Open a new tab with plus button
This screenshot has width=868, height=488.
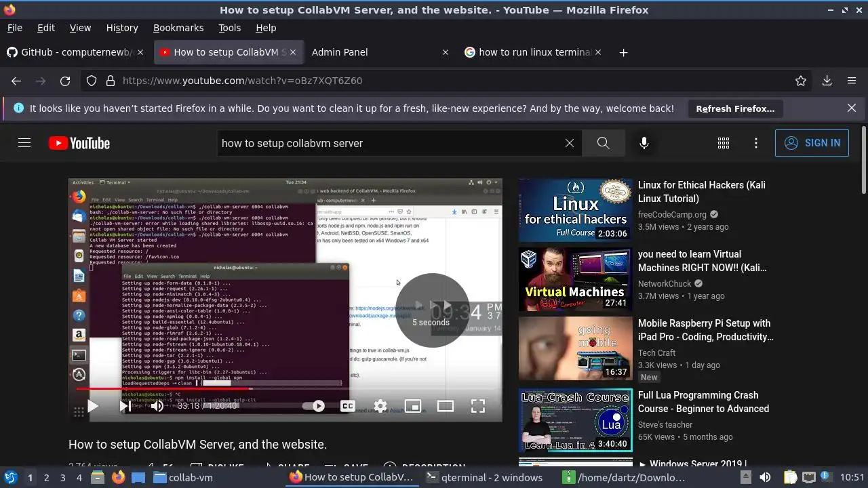pyautogui.click(x=624, y=52)
